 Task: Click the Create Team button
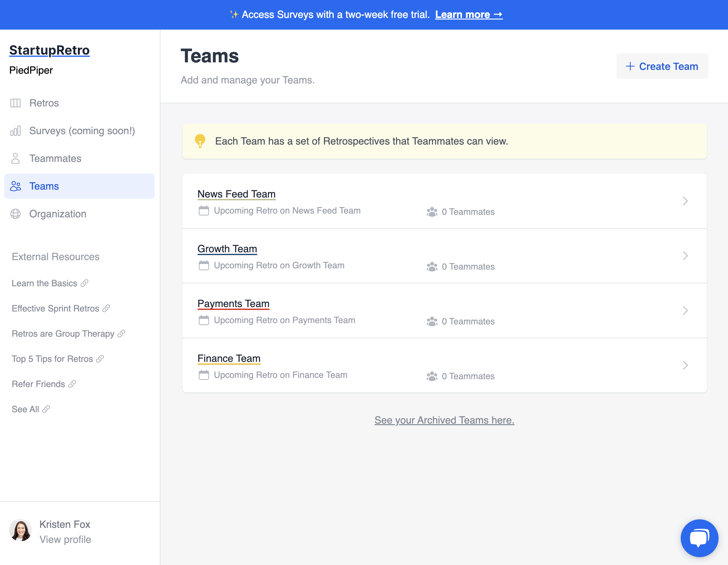(x=662, y=66)
